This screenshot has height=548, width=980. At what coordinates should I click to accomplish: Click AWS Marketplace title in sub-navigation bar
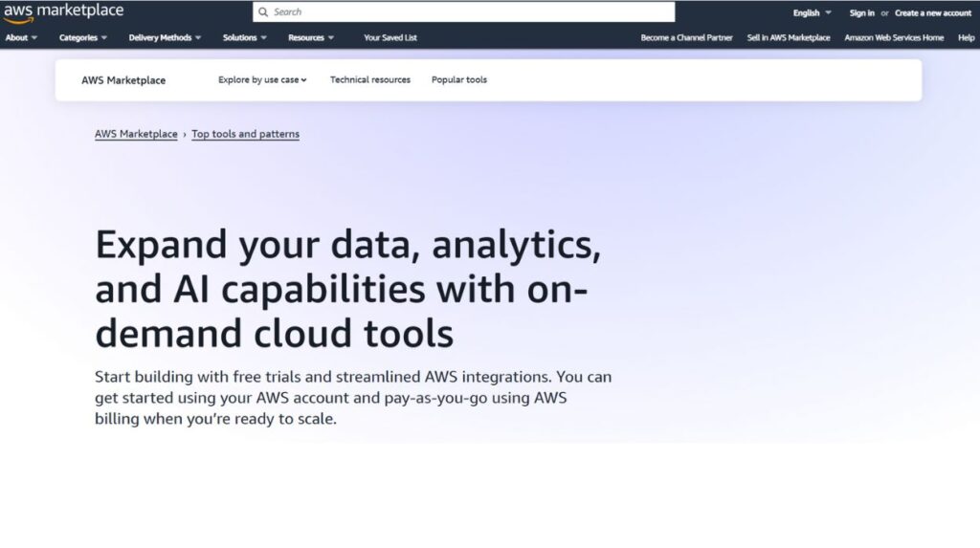pyautogui.click(x=123, y=80)
